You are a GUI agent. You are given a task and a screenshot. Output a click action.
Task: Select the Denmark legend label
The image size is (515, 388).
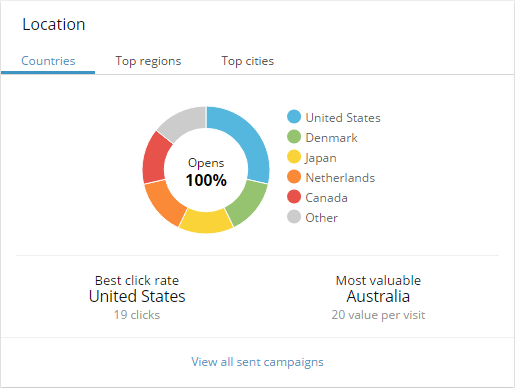coord(332,138)
